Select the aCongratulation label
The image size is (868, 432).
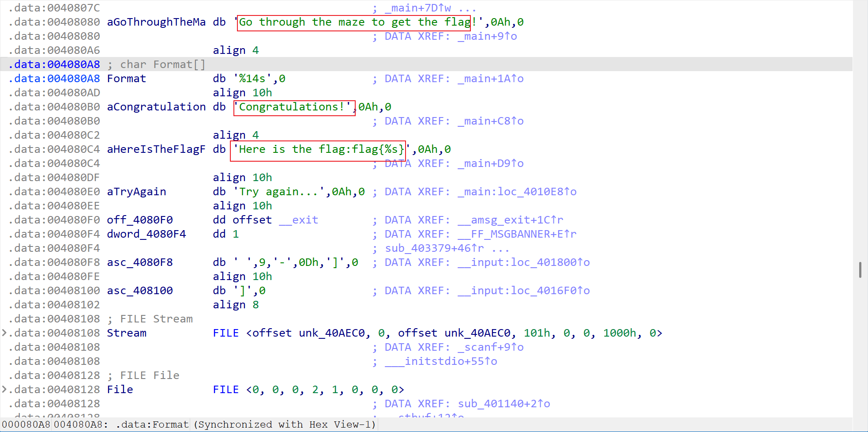pyautogui.click(x=156, y=107)
